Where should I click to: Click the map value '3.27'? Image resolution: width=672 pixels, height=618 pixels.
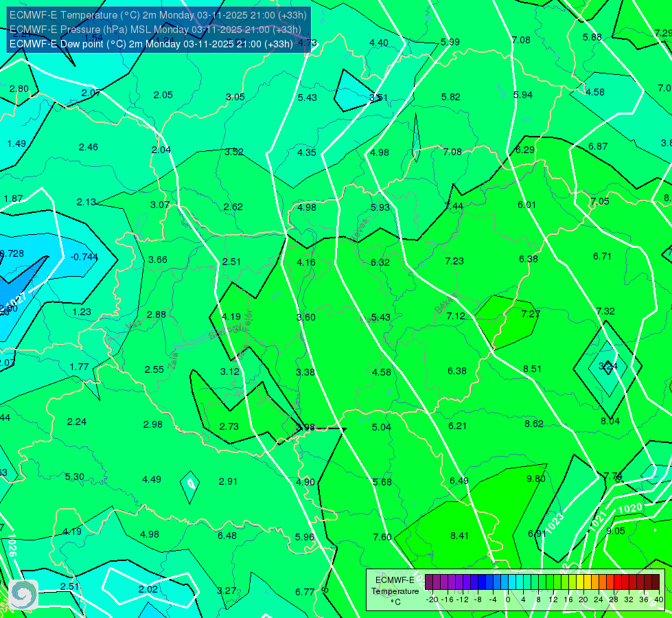click(227, 591)
